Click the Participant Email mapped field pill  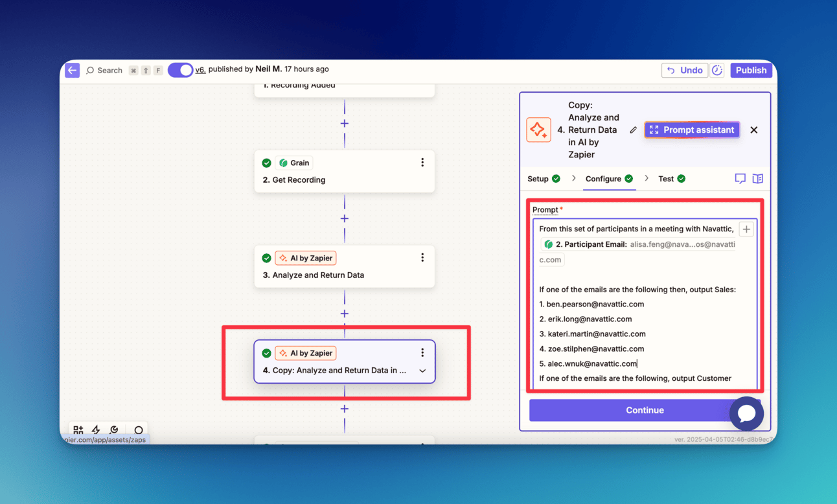638,252
